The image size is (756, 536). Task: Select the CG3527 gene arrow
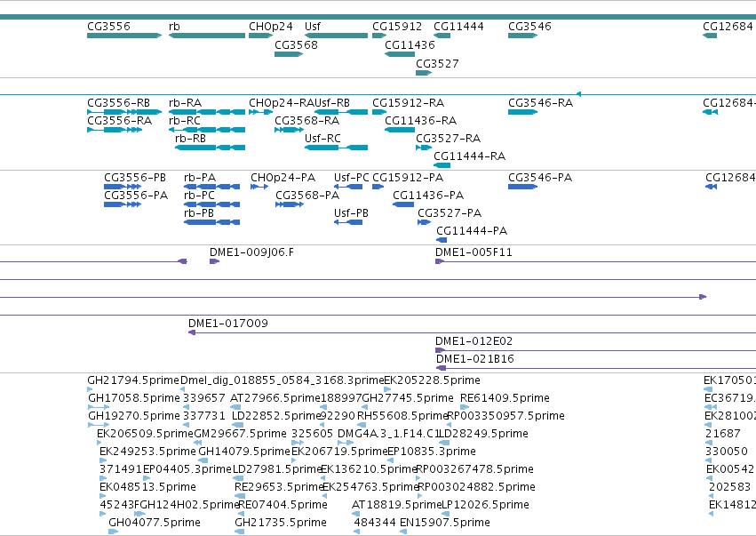point(424,73)
